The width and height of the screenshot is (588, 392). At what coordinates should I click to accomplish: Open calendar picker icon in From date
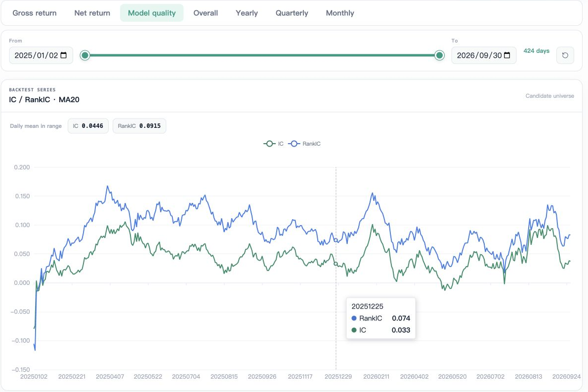64,55
